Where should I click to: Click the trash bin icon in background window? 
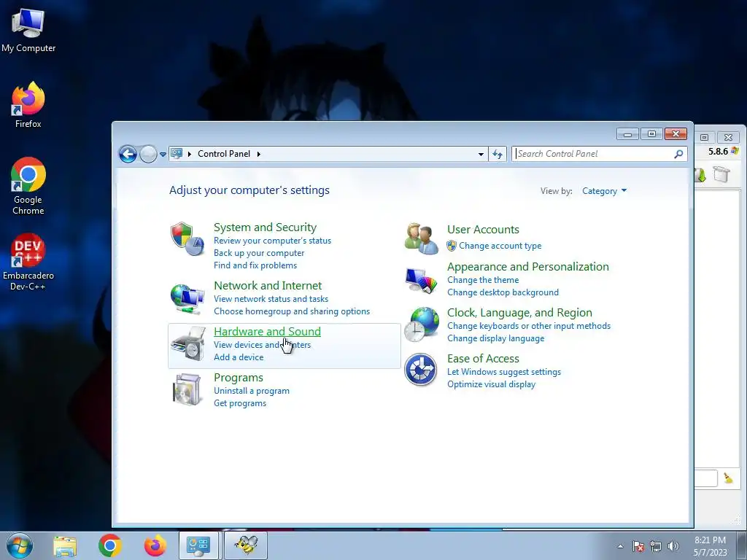point(721,174)
